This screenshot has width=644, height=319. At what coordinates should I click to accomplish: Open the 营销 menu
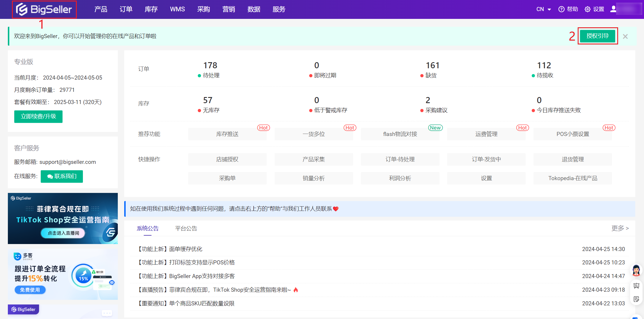229,9
